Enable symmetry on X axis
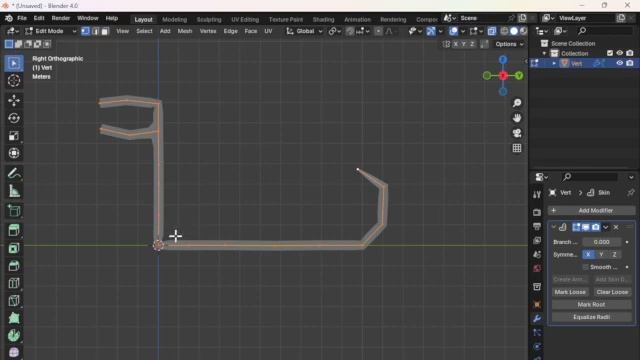640x360 pixels. click(588, 254)
